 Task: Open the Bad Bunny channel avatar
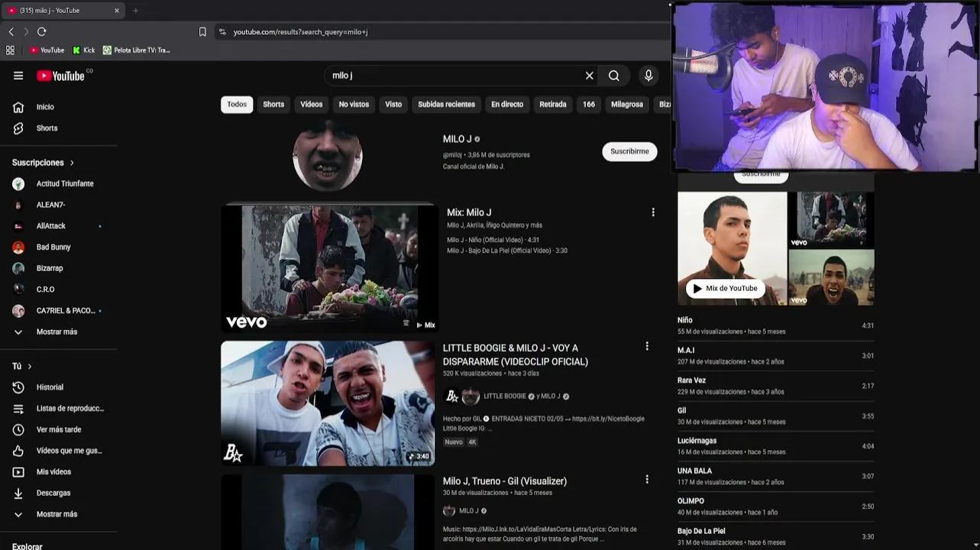coord(18,247)
